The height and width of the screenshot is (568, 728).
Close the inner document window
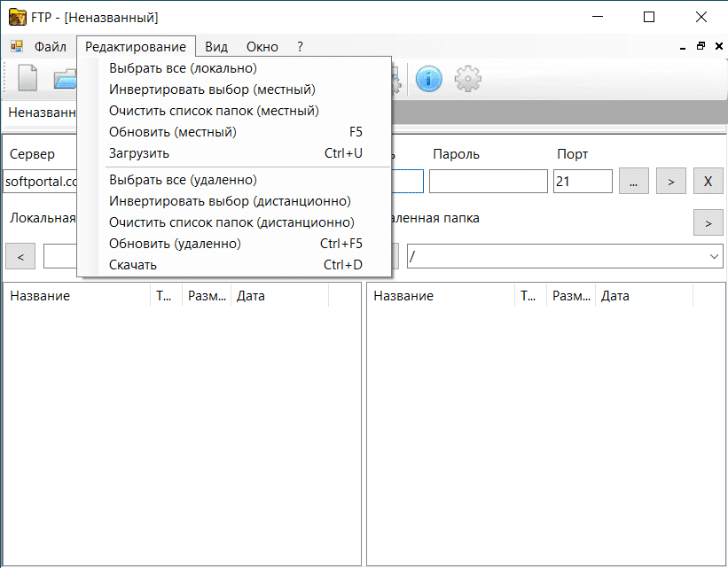tap(719, 46)
